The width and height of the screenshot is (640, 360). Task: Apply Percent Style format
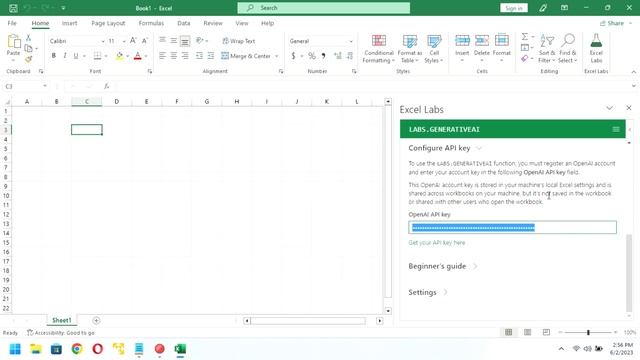pyautogui.click(x=312, y=56)
